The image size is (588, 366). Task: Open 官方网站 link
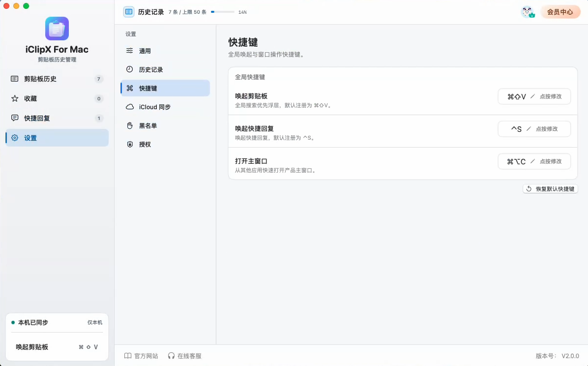(x=141, y=356)
